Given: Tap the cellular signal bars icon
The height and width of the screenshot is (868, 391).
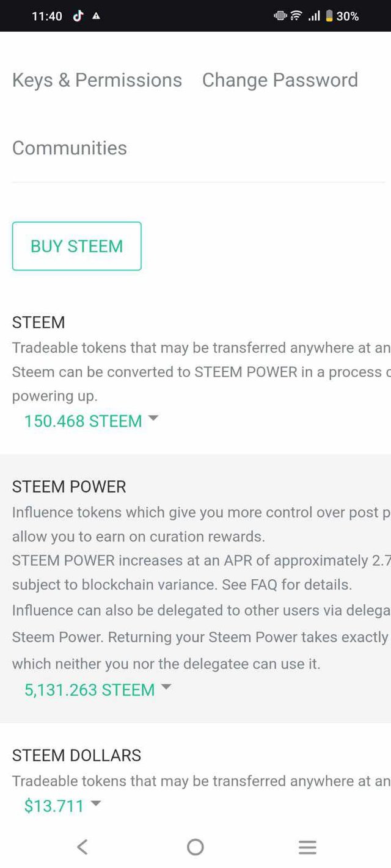Looking at the screenshot, I should tap(314, 16).
